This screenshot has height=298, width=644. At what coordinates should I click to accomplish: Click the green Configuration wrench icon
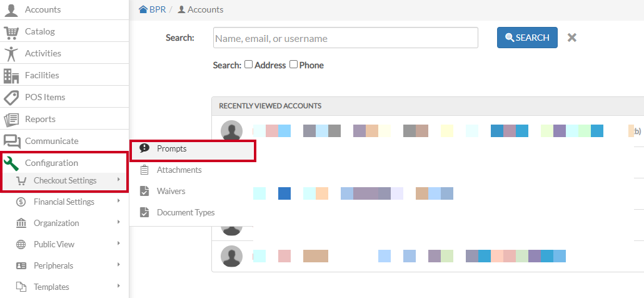click(x=11, y=163)
